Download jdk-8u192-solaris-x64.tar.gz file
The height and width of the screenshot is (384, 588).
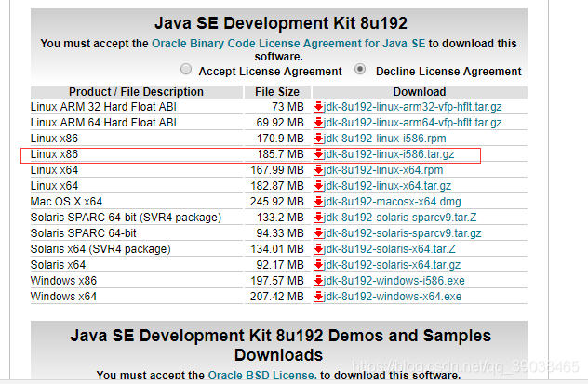tap(392, 265)
